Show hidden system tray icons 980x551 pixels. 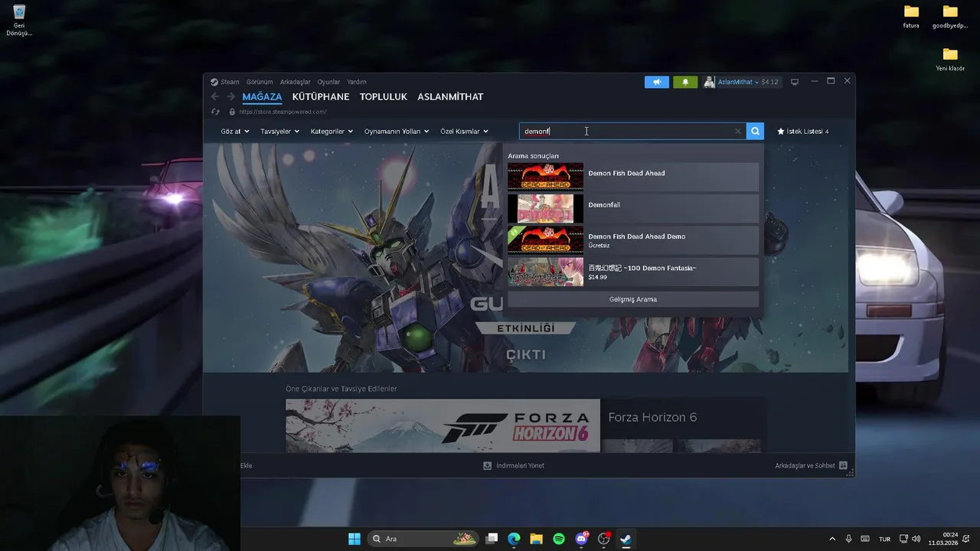(x=832, y=539)
